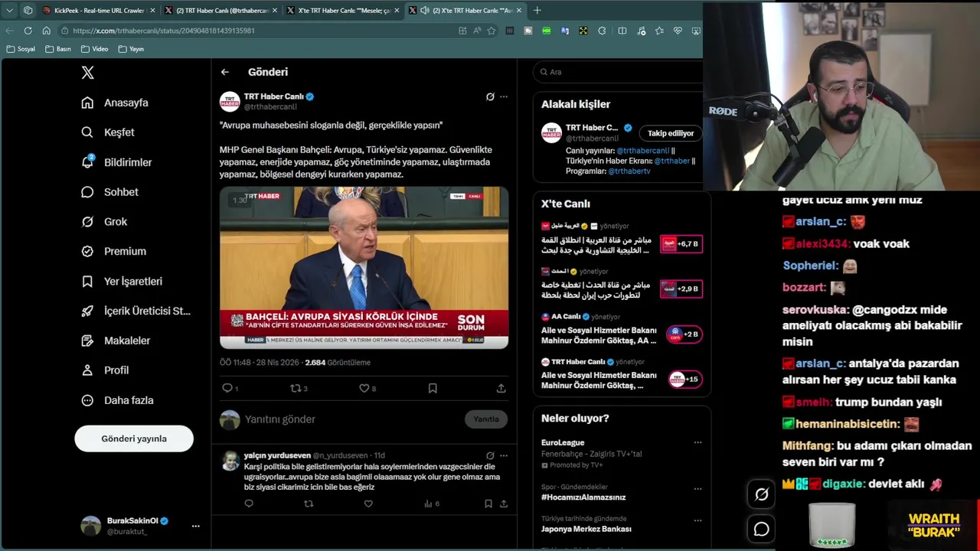This screenshot has height=551, width=980.
Task: Click the Yanıtla button
Action: pos(486,419)
